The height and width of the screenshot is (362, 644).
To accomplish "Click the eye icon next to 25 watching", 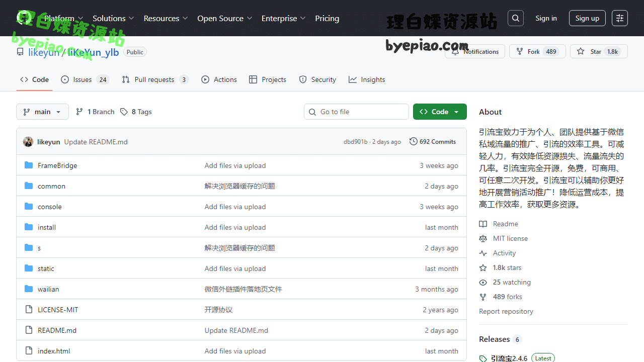I will pos(483,282).
